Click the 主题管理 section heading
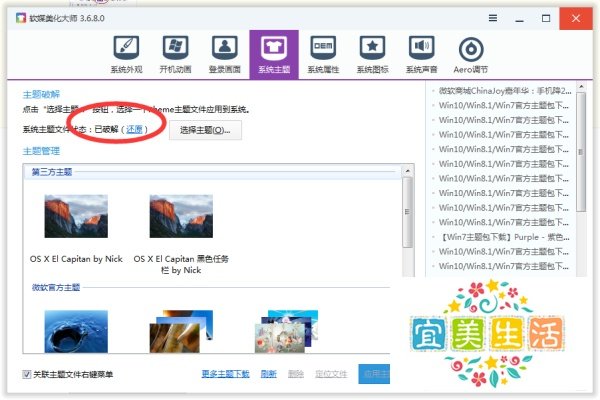The image size is (600, 400). [x=41, y=151]
